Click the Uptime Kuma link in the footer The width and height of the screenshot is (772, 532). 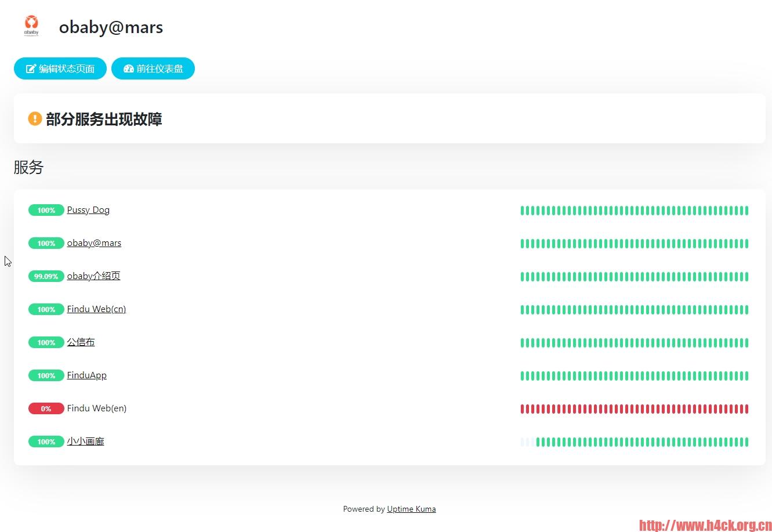(411, 509)
